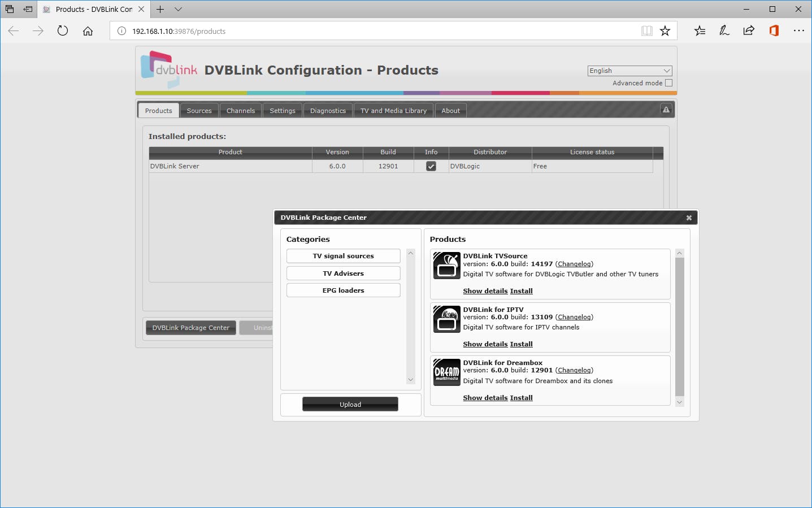Image resolution: width=812 pixels, height=508 pixels.
Task: Click the dvblink logo
Action: coord(169,70)
